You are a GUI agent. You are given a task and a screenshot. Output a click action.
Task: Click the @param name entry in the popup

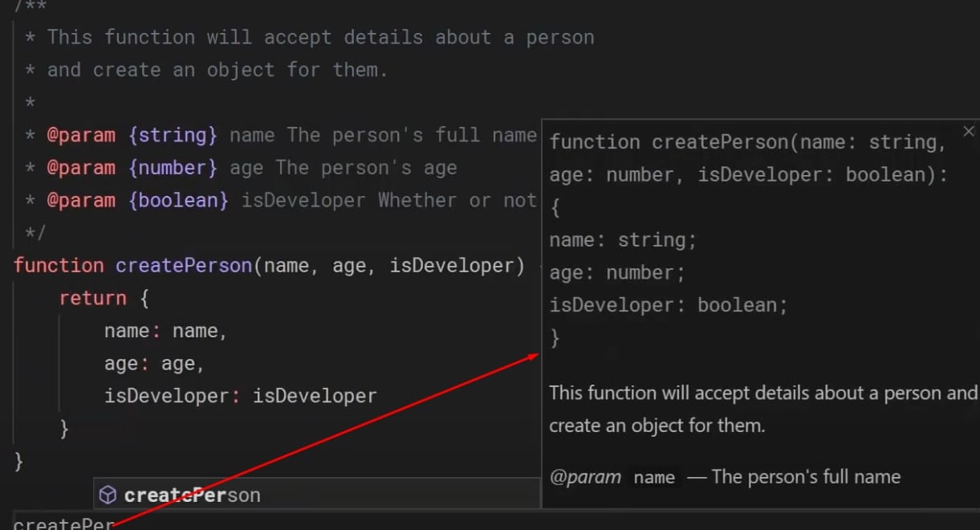(654, 478)
